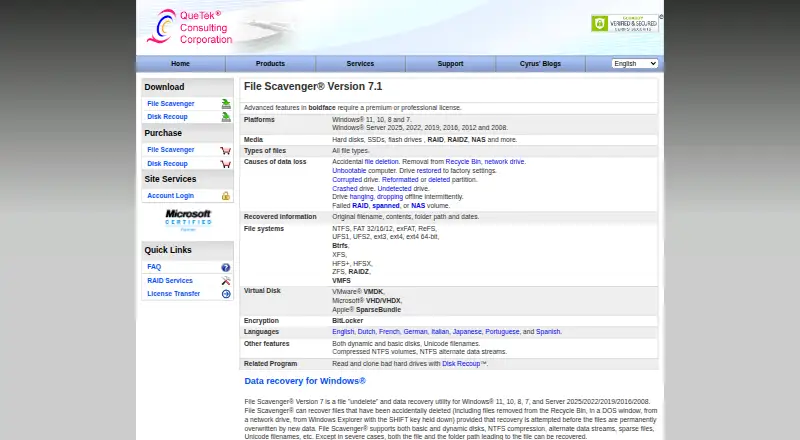The width and height of the screenshot is (800, 440).
Task: Click Disk Recoup link under Download
Action: pos(167,117)
